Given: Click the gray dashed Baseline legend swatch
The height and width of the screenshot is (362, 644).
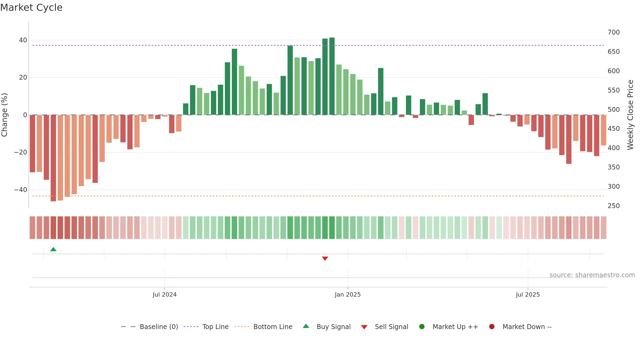Looking at the screenshot, I should click(x=128, y=327).
